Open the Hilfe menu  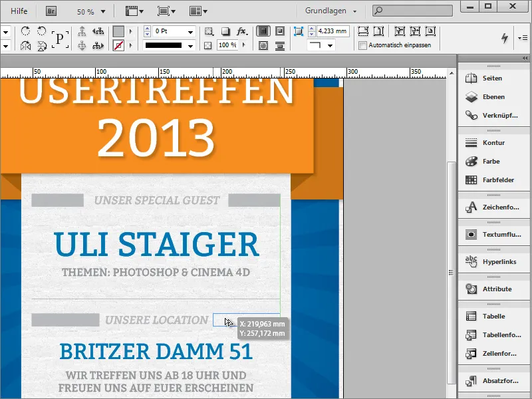click(x=19, y=11)
